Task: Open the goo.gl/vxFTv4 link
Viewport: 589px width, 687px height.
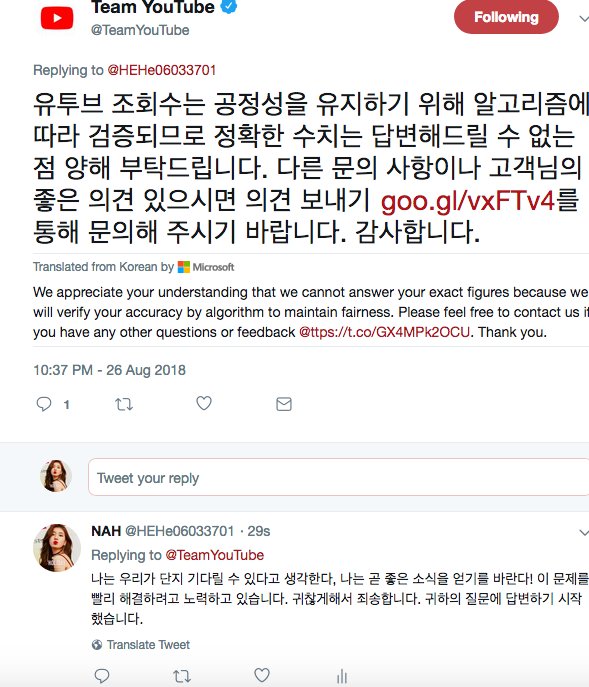Action: (x=468, y=201)
